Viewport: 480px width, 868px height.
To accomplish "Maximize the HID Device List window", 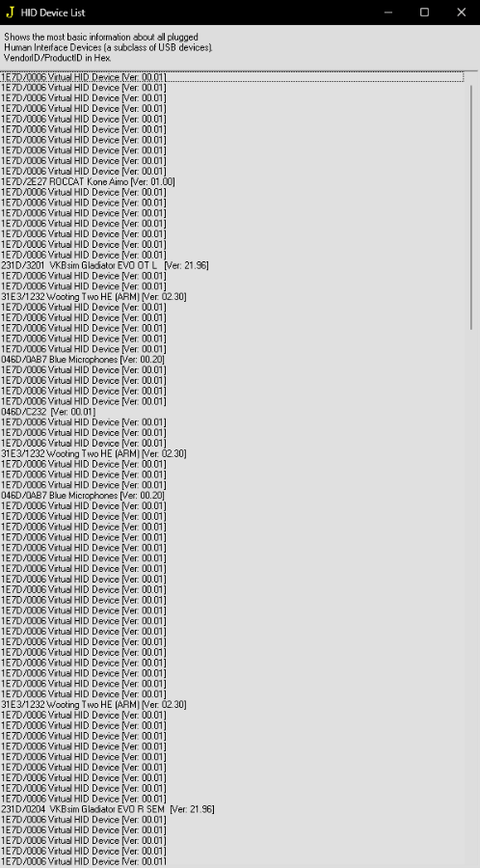I will click(x=425, y=13).
